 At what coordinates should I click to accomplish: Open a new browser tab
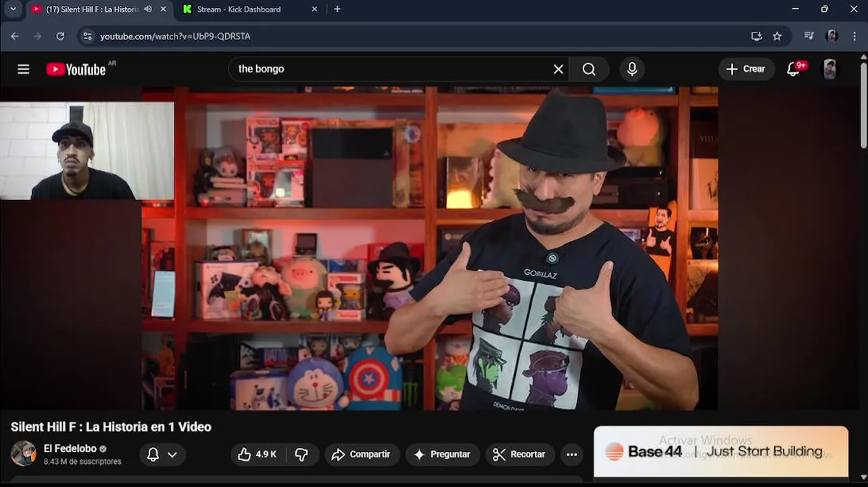click(337, 9)
